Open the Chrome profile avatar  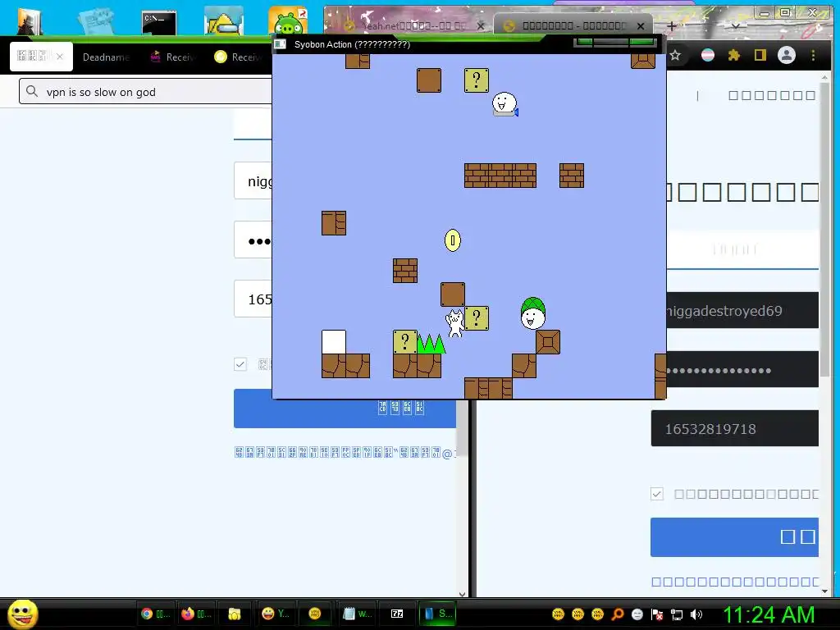tap(787, 55)
